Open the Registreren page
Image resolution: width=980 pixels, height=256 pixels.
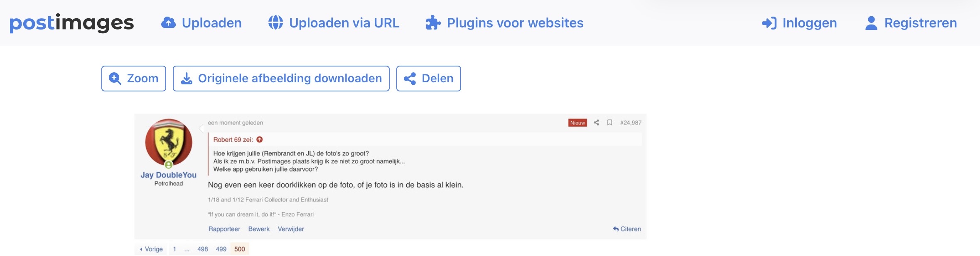pyautogui.click(x=911, y=23)
